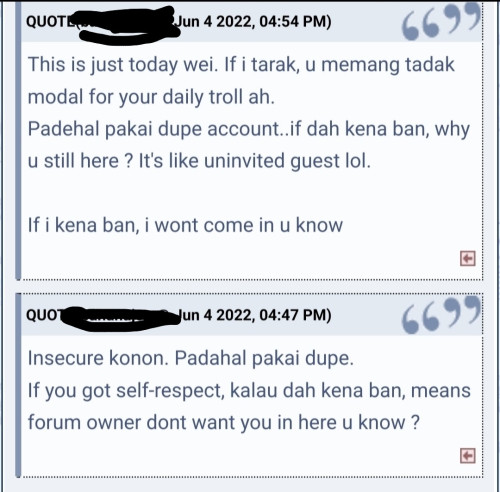Click the Jun 4 2022, 04:47 PM timestamp
The height and width of the screenshot is (492, 500).
point(254,315)
